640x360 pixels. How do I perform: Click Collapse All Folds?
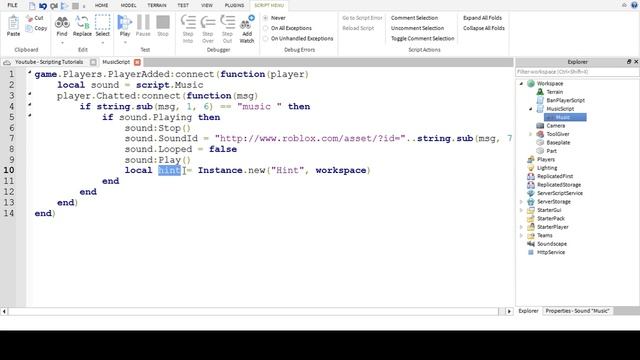(x=484, y=28)
